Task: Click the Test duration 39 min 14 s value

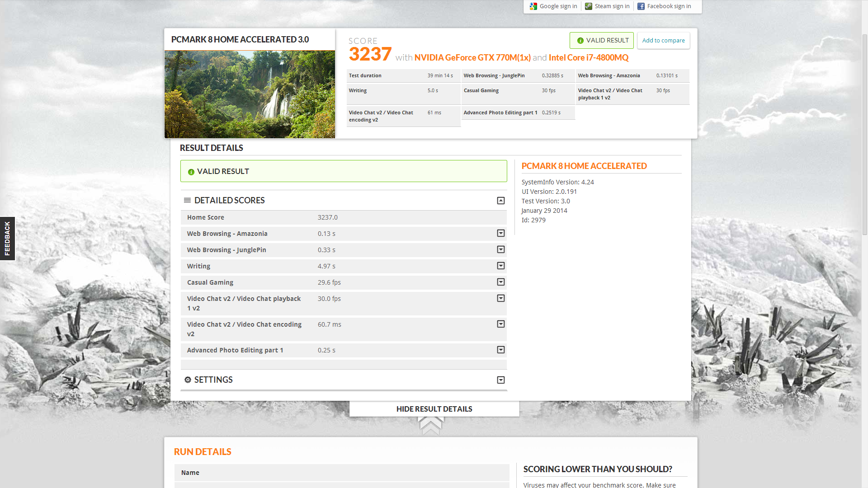Action: coord(440,76)
